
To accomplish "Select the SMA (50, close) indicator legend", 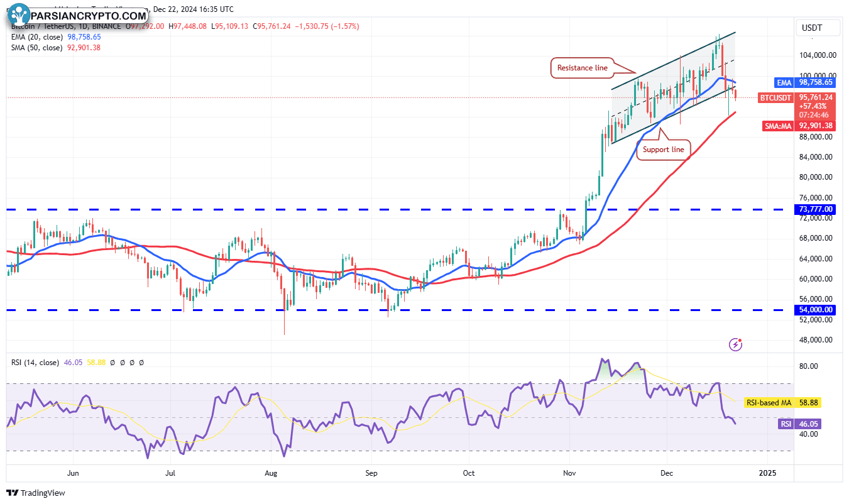I will tap(37, 48).
